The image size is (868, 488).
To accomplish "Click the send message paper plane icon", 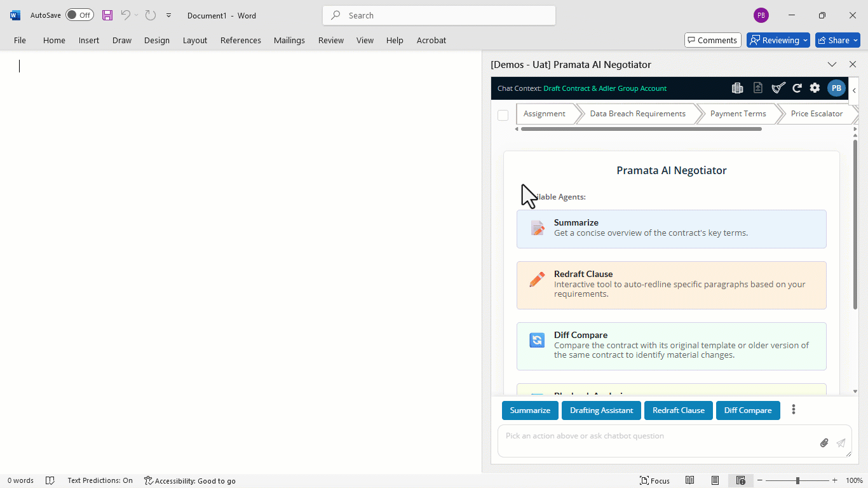I will coord(841,443).
